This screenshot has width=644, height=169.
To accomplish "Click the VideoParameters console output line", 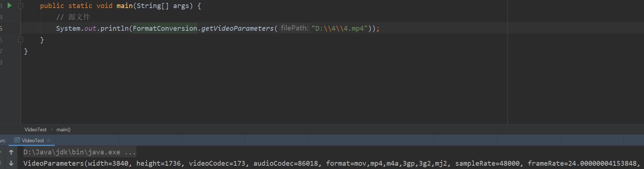I will click(x=332, y=163).
